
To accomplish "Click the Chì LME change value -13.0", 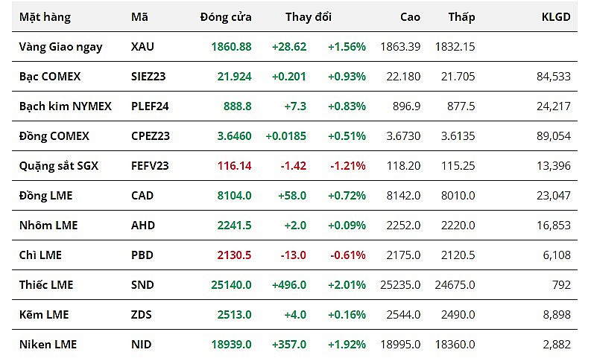I will click(x=293, y=255).
